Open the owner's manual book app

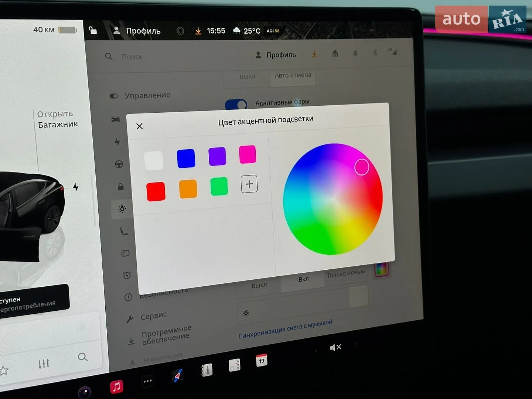(206, 370)
